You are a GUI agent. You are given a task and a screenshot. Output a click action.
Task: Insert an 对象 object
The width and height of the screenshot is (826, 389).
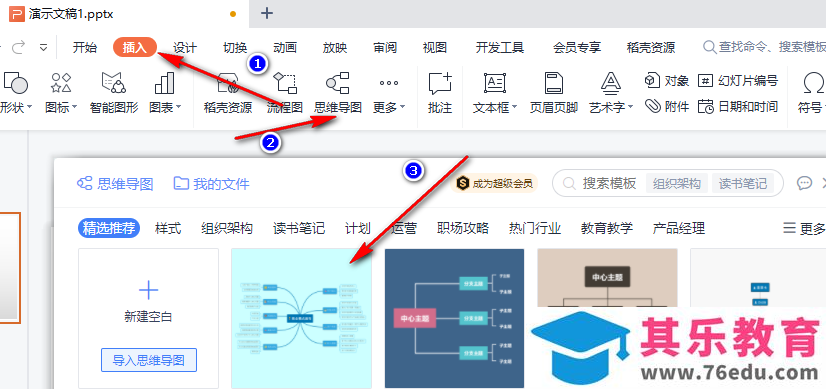667,81
